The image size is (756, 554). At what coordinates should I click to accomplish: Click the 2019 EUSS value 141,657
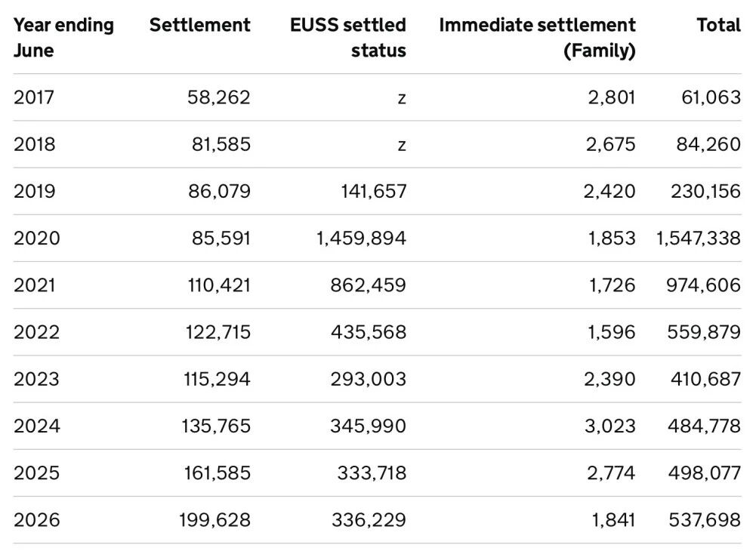point(374,191)
